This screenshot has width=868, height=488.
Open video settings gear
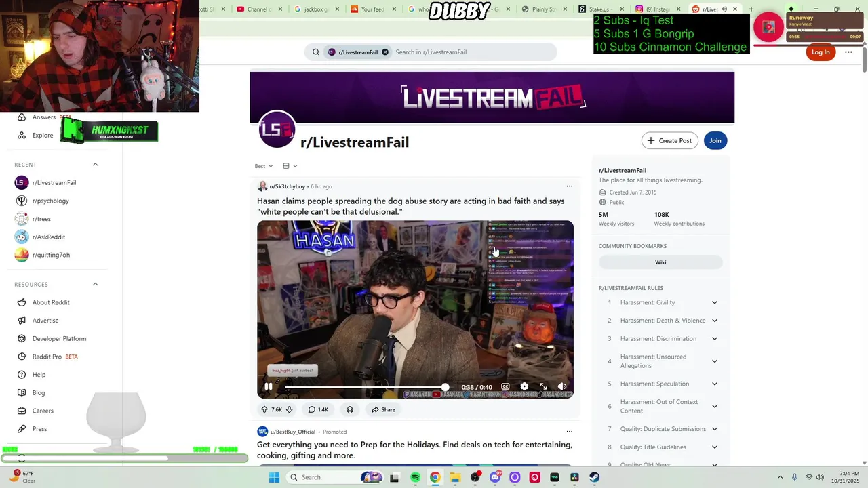click(524, 386)
